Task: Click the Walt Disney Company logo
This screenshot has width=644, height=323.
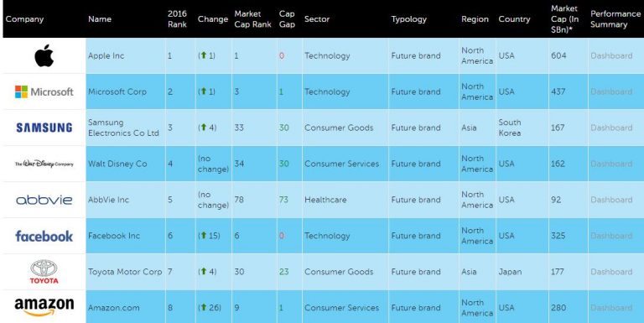Action: [44, 164]
